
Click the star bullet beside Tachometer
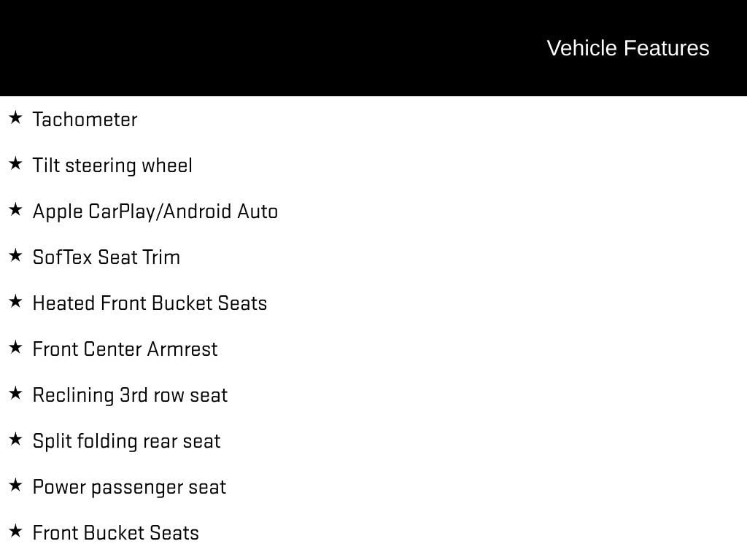click(15, 117)
